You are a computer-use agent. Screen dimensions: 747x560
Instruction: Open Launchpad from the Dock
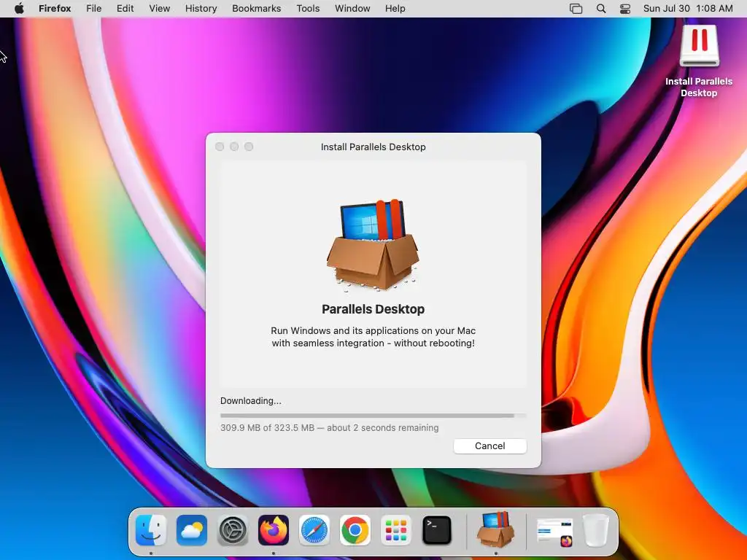396,530
